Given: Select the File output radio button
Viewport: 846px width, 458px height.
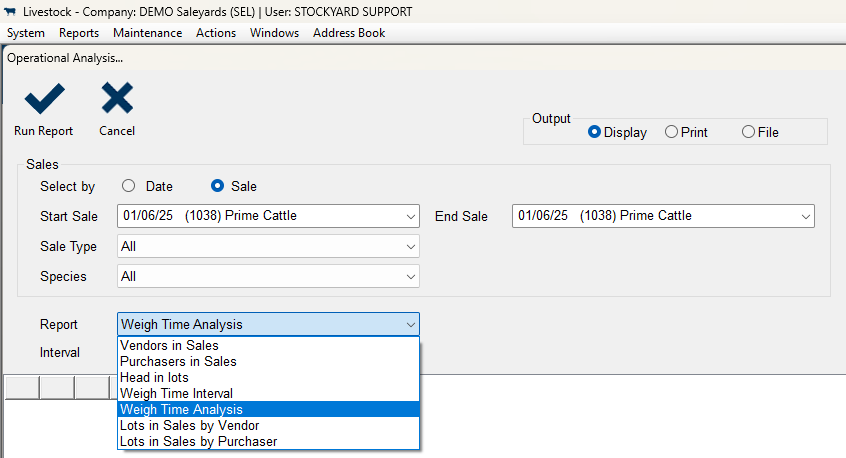Looking at the screenshot, I should [x=748, y=132].
